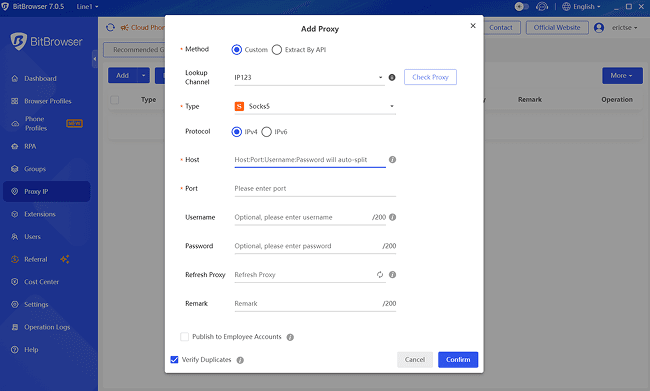Click the Contact button
This screenshot has width=650, height=391.
coord(501,28)
